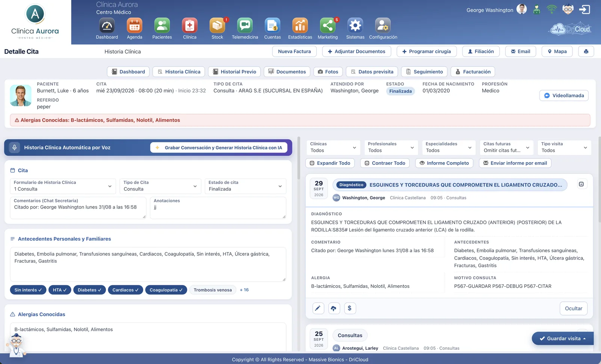Open the Estado de cita dropdown
This screenshot has width=601, height=364.
245,186
